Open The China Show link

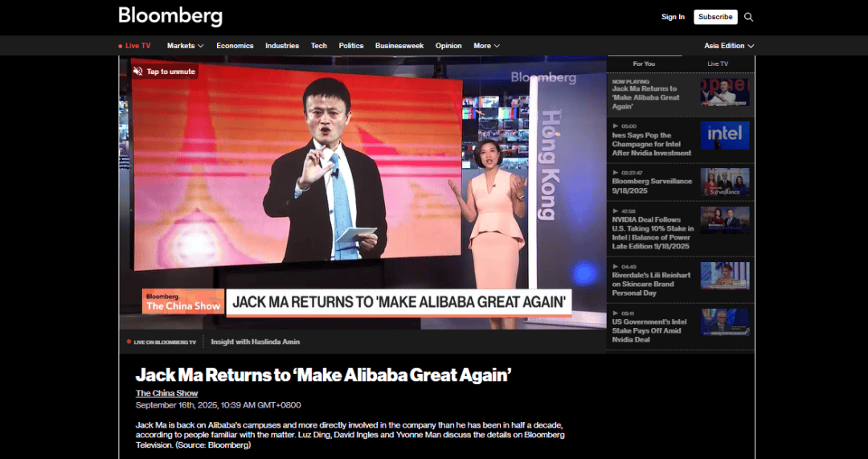click(166, 393)
